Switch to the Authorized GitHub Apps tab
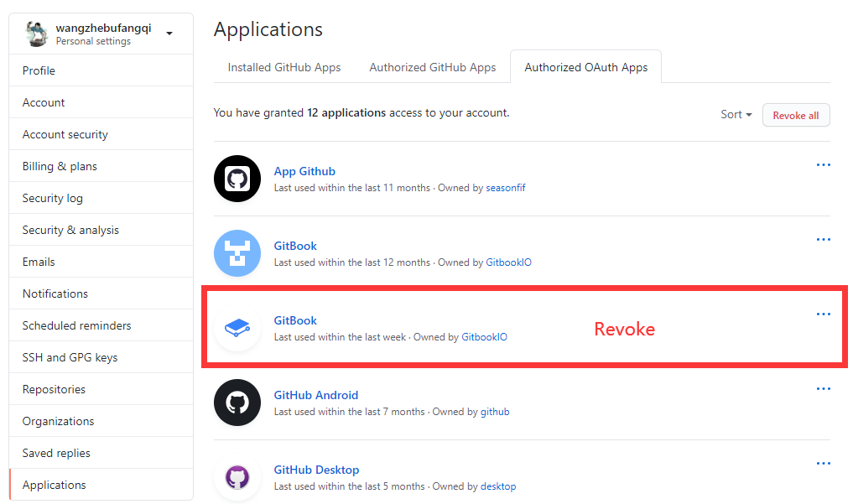The image size is (853, 504). (x=433, y=67)
